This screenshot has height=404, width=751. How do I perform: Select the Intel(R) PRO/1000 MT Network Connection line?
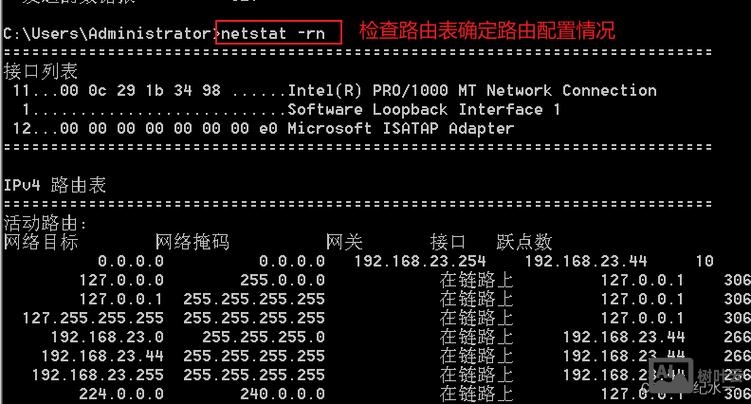coord(472,90)
